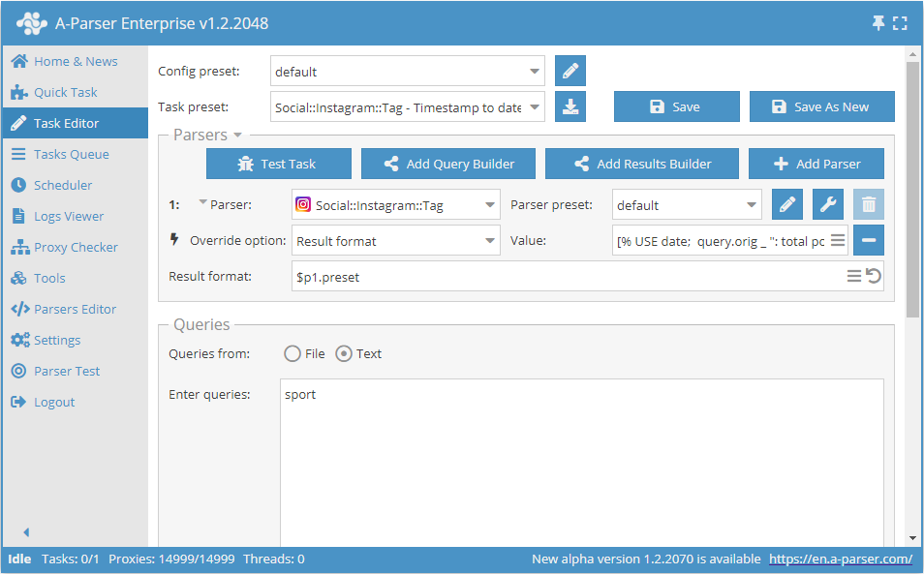Image resolution: width=924 pixels, height=574 pixels.
Task: Edit the parser preset with the pencil icon
Action: click(786, 204)
